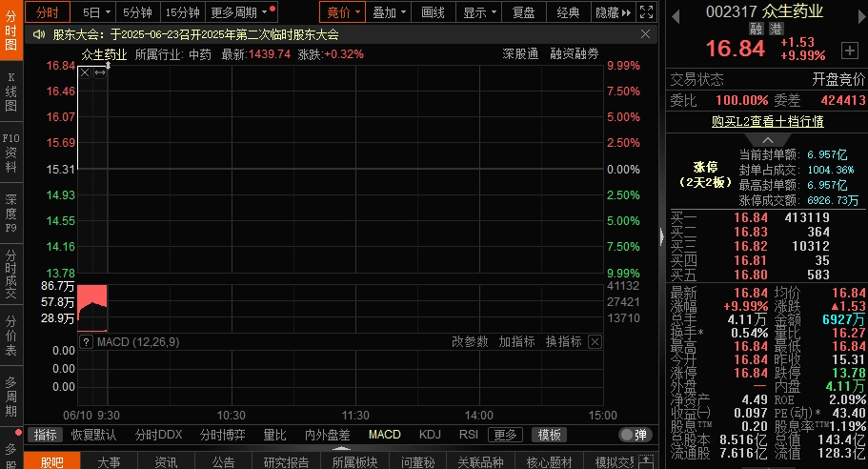Select the 5分钟 period
The width and height of the screenshot is (868, 469).
pos(138,12)
